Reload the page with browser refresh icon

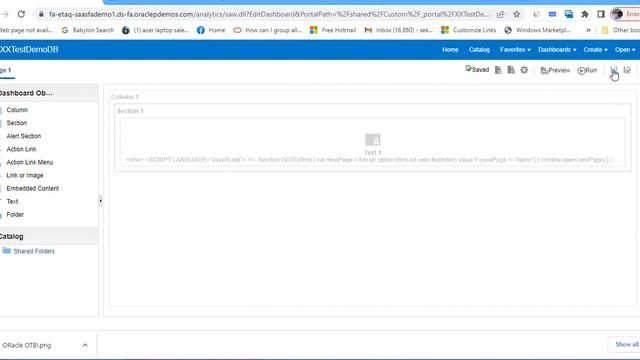(x=21, y=14)
